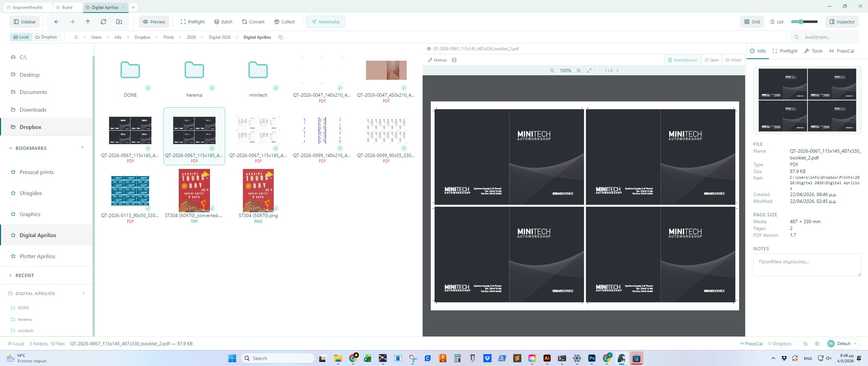Create a new folder via toolbar icon
The height and width of the screenshot is (366, 868).
coord(119,22)
